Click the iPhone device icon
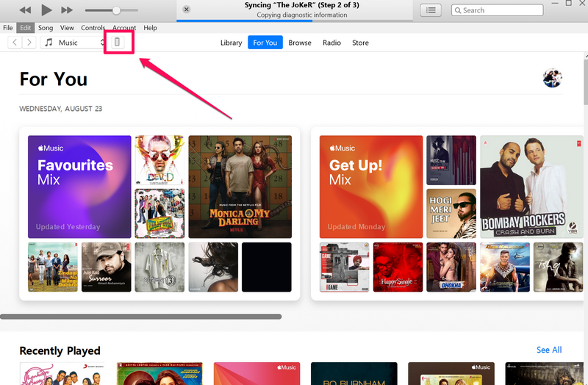This screenshot has width=588, height=385. coord(117,43)
